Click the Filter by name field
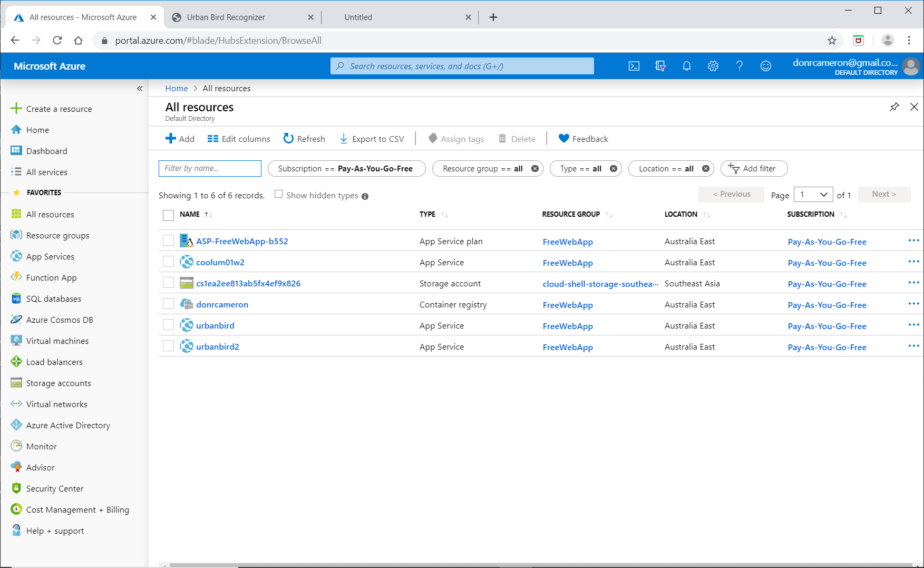Viewport: 924px width, 568px height. tap(210, 168)
